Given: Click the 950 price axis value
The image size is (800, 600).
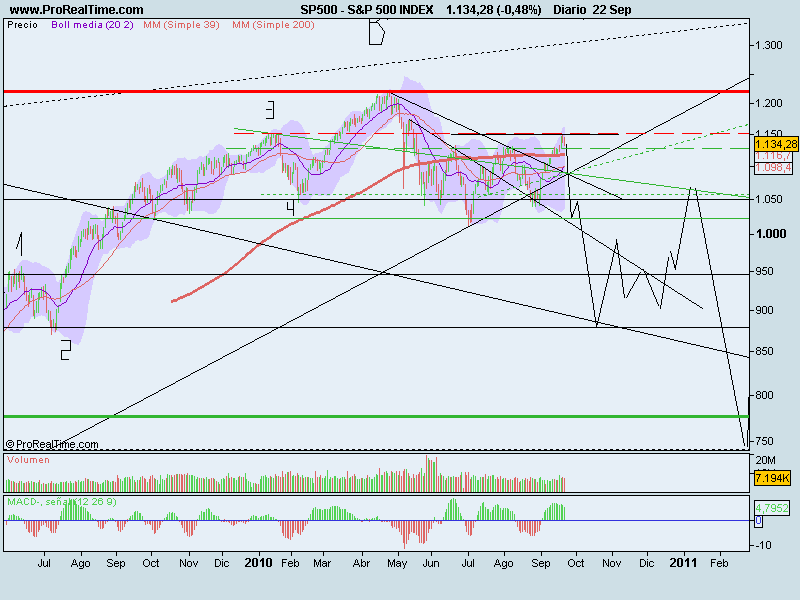Looking at the screenshot, I should (764, 271).
